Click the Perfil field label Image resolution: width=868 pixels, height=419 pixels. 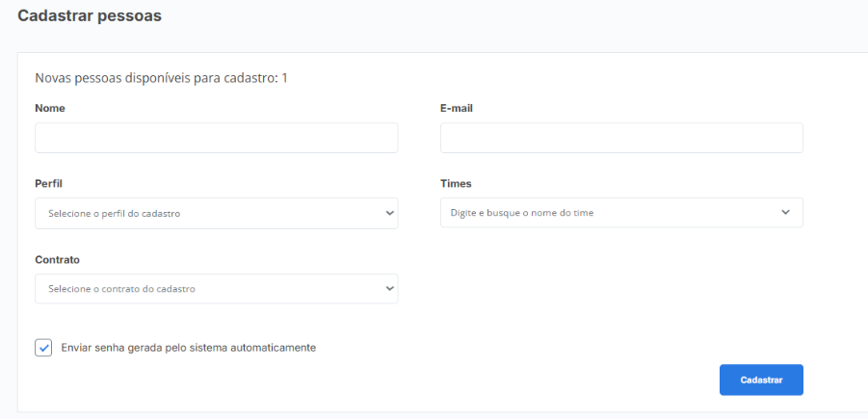pos(49,183)
